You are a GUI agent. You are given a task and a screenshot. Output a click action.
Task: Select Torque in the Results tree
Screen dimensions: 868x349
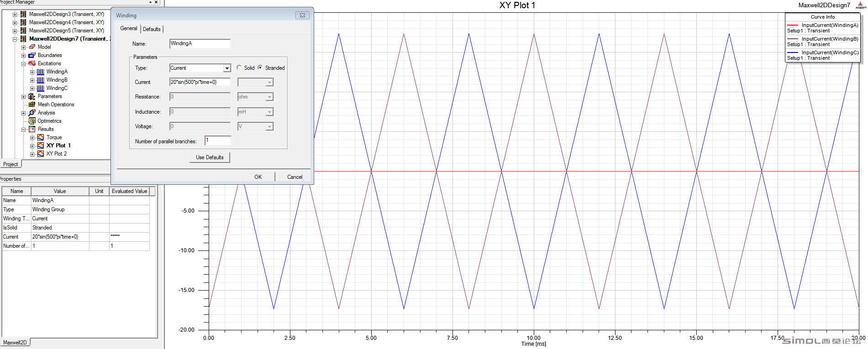54,137
